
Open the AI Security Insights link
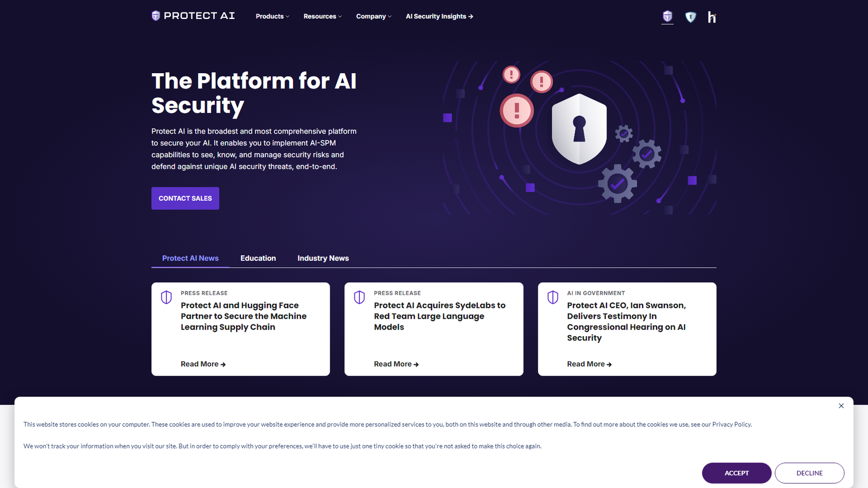pos(439,16)
